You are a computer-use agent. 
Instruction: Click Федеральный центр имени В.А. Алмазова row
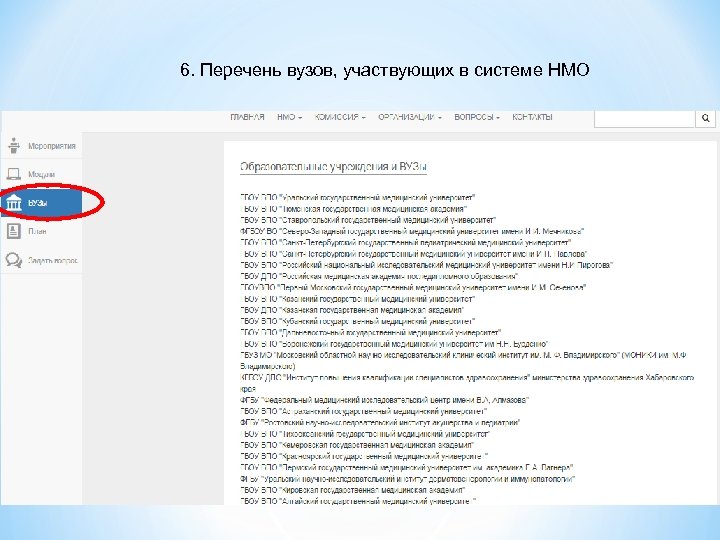tap(384, 400)
